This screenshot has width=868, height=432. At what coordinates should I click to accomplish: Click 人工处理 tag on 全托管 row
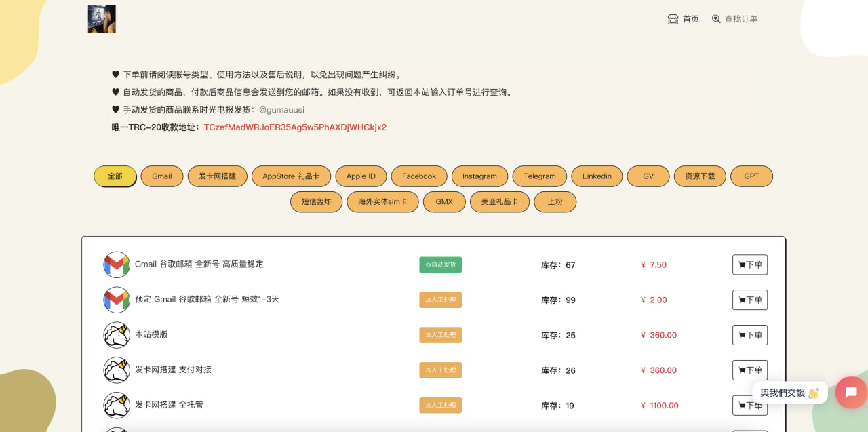[x=441, y=406]
